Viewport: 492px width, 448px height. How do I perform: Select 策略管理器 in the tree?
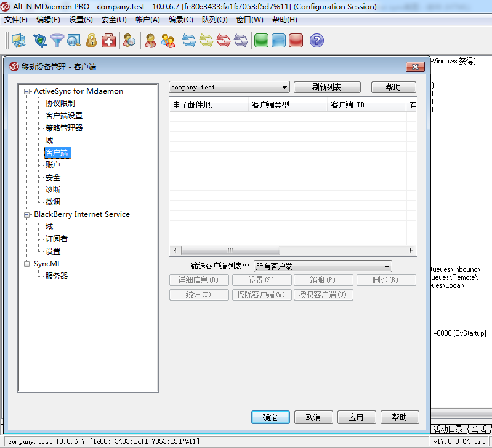coord(64,128)
